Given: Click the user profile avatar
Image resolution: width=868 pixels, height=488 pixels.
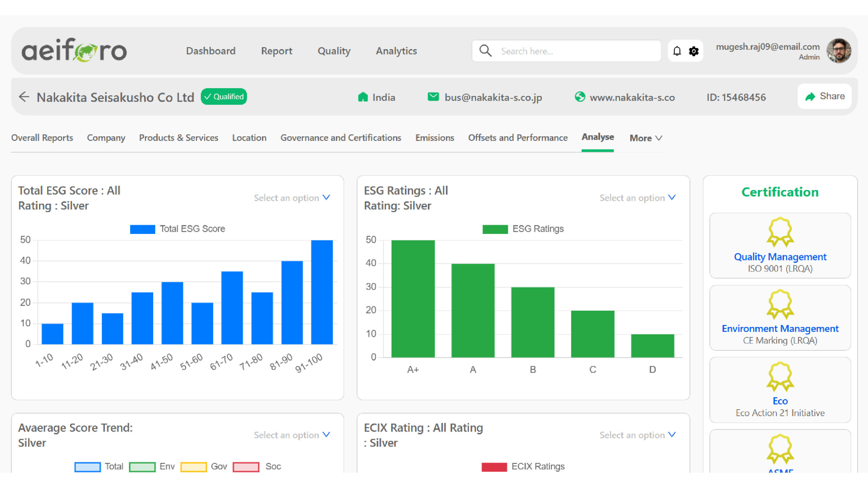Looking at the screenshot, I should coord(839,50).
